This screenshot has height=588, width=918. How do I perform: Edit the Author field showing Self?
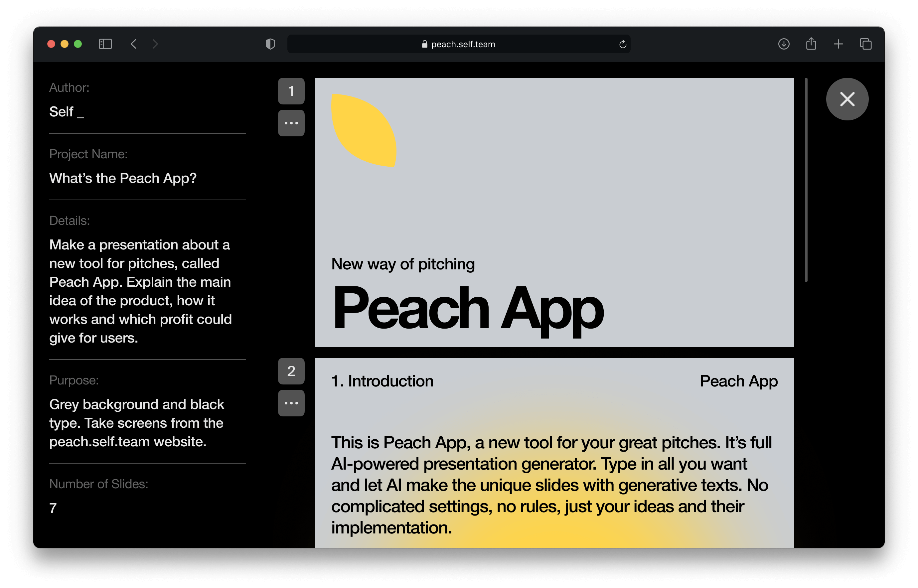[x=67, y=112]
